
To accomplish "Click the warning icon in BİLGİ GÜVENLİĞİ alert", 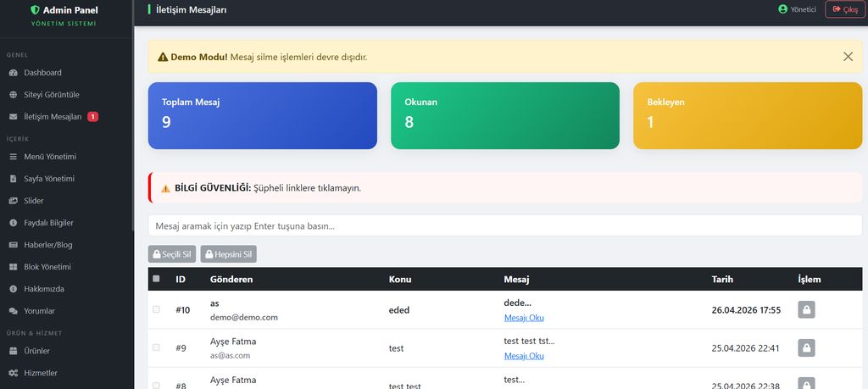I will pos(165,188).
